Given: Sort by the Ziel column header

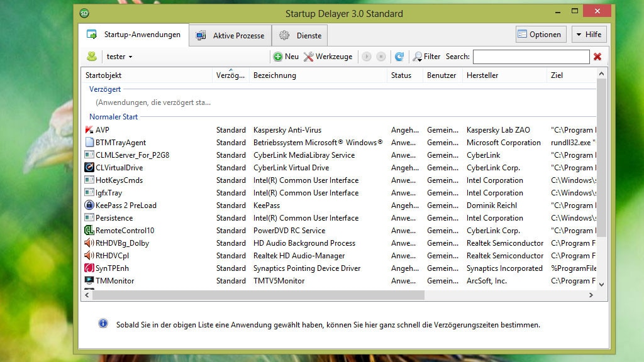Looking at the screenshot, I should pos(571,75).
